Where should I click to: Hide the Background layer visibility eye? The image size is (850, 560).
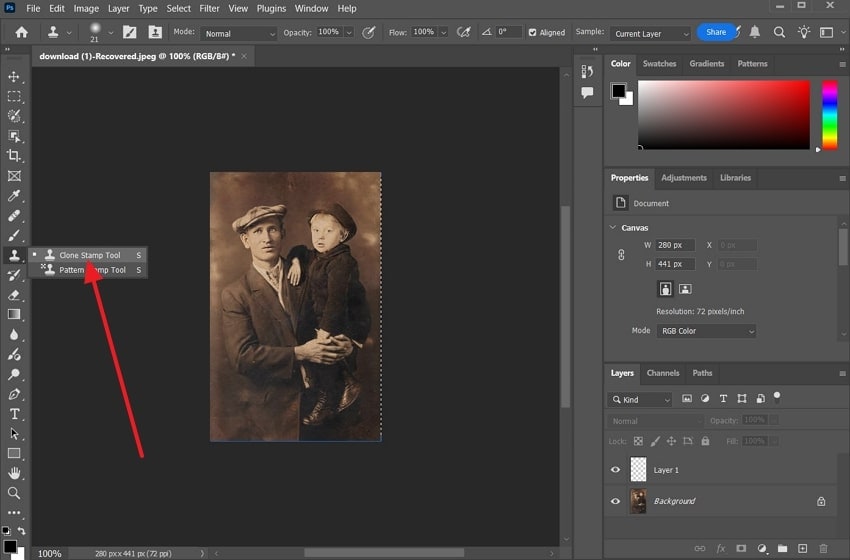[x=615, y=501]
